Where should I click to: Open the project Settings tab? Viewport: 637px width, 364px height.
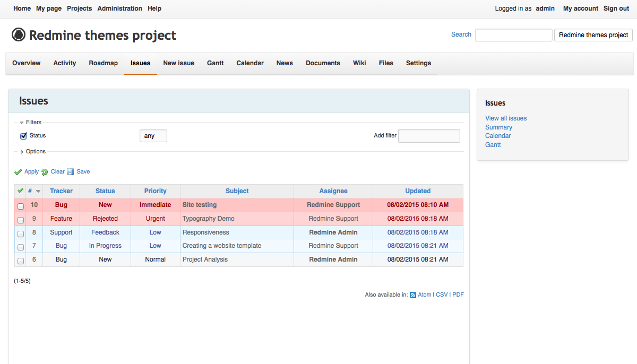click(x=419, y=63)
